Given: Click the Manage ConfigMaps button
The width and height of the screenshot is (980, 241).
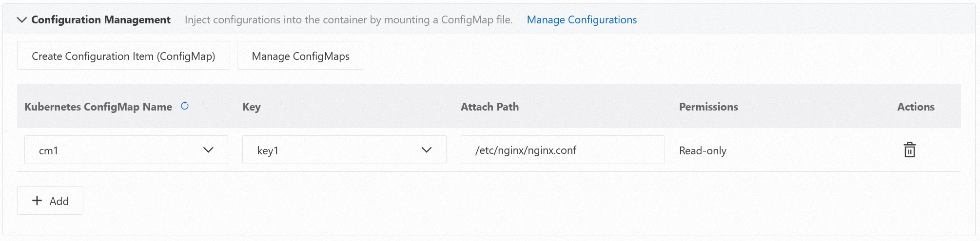Looking at the screenshot, I should tap(300, 56).
